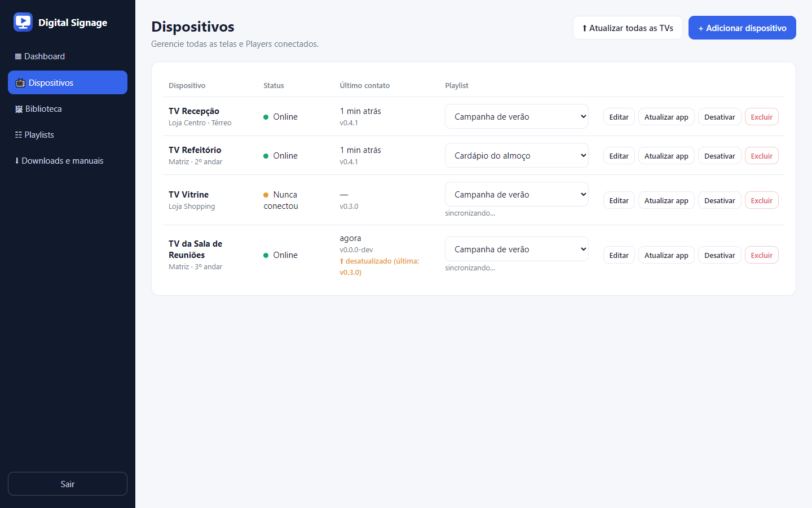Click the 'v0.0.0-dev' version label
The width and height of the screenshot is (812, 508).
point(356,250)
